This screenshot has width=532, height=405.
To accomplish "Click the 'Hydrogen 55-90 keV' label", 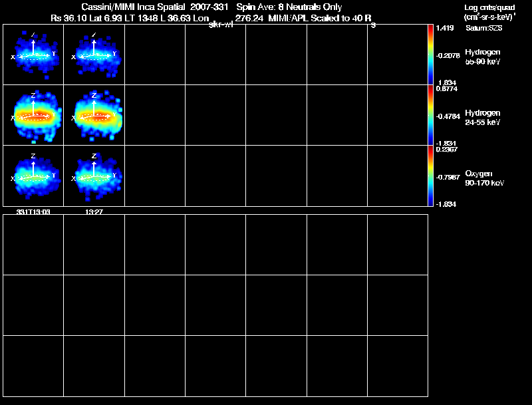I will (483, 57).
